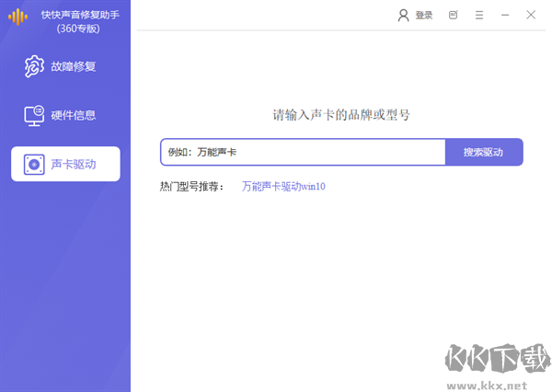
Task: Click the 快快声音修复助手 app title
Action: [80, 15]
